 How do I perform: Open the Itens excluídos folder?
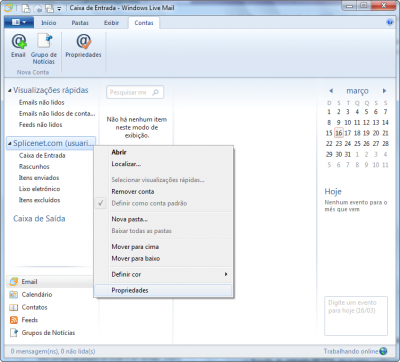point(39,200)
